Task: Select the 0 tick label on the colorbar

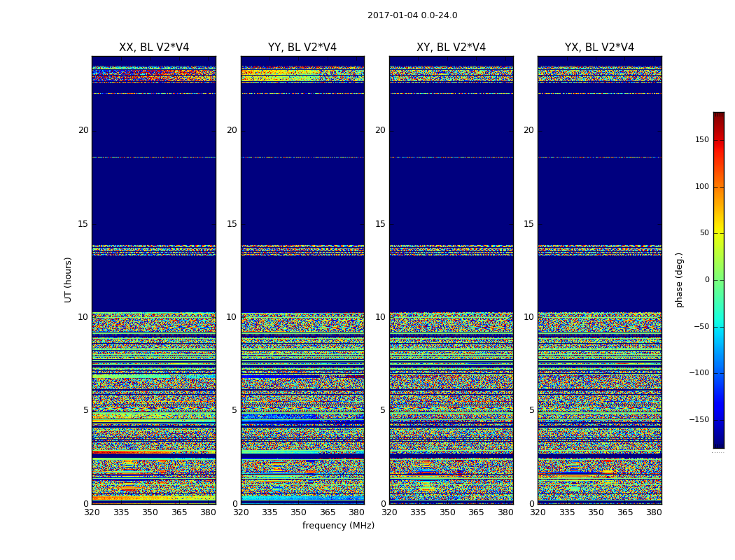Action: [x=706, y=280]
